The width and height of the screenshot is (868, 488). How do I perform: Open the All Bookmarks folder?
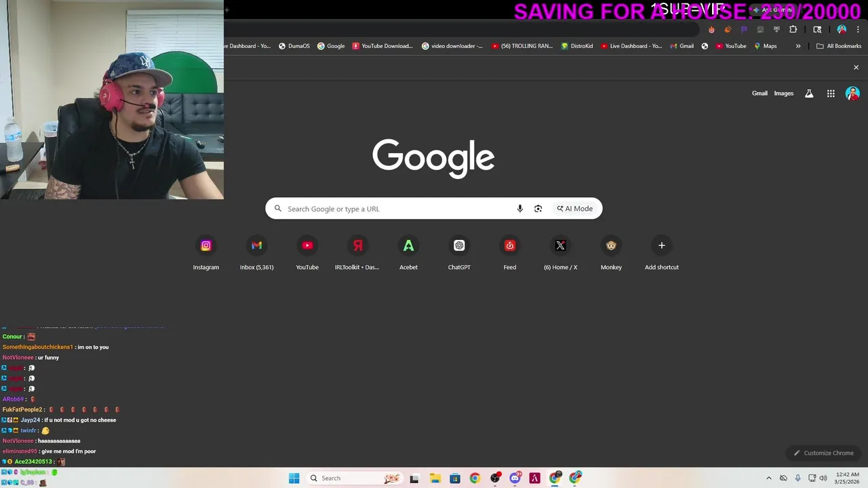[x=839, y=46]
